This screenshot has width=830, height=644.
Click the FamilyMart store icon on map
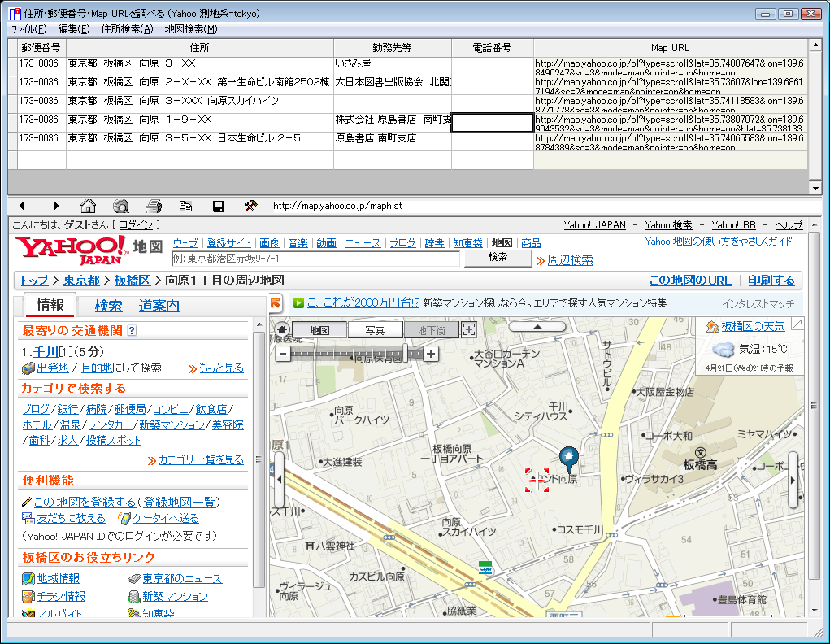(485, 568)
